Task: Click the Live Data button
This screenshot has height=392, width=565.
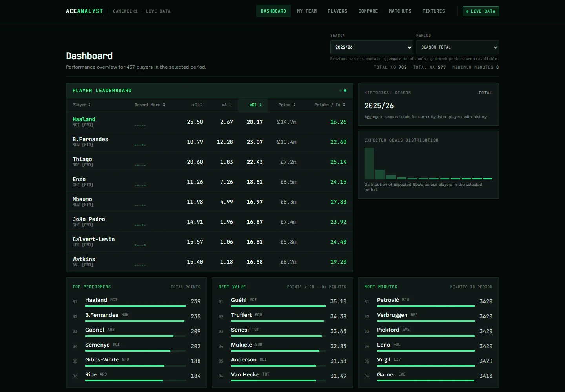Action: tap(481, 11)
